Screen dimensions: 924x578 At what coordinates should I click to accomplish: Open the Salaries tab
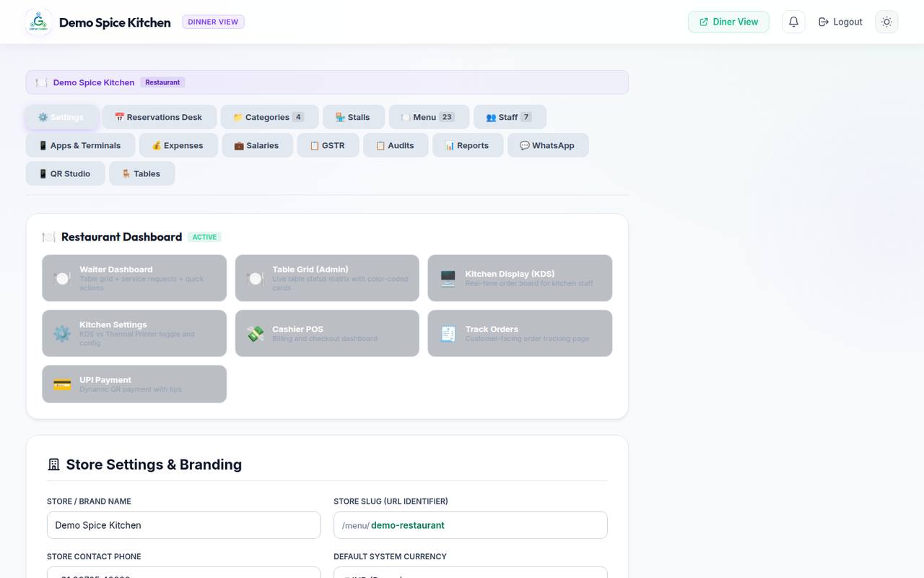257,145
